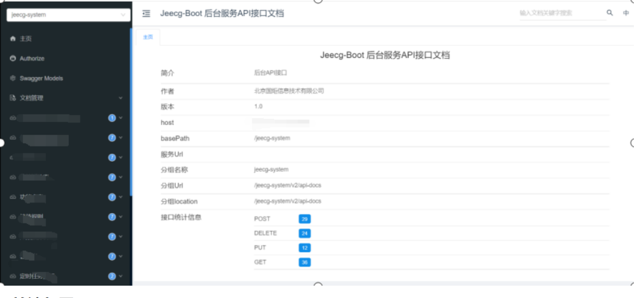The width and height of the screenshot is (644, 298).
Task: Click the Authorize lock icon
Action: 13,58
